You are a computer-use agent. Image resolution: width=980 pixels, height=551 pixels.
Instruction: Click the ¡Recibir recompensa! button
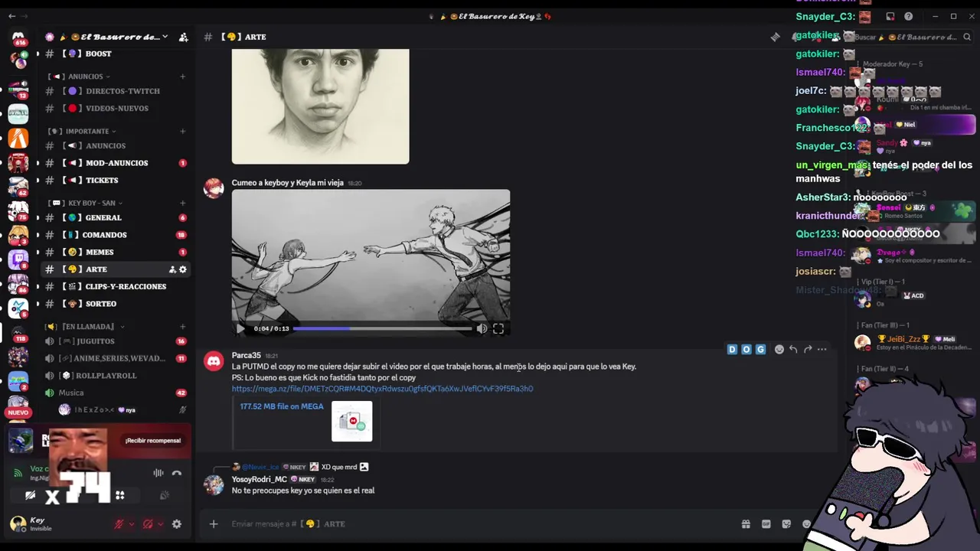point(153,441)
